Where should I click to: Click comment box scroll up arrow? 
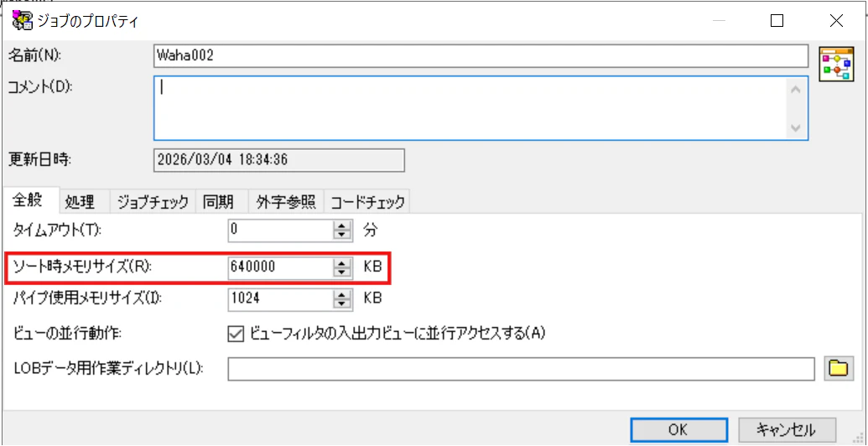coord(797,89)
